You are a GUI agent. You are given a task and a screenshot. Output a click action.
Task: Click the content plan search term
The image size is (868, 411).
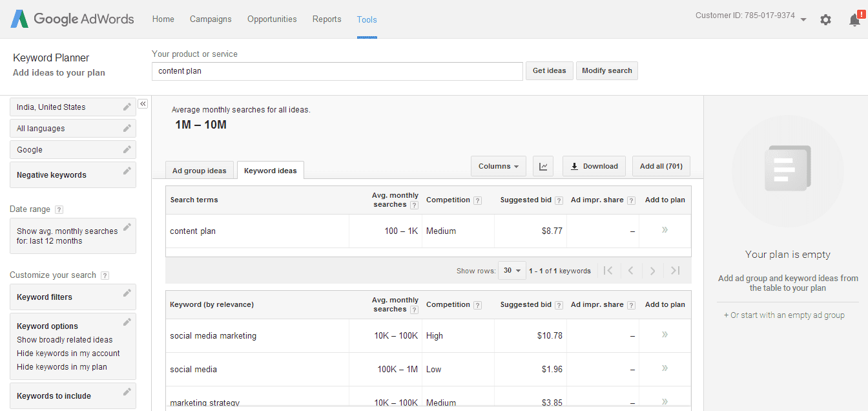pos(192,231)
